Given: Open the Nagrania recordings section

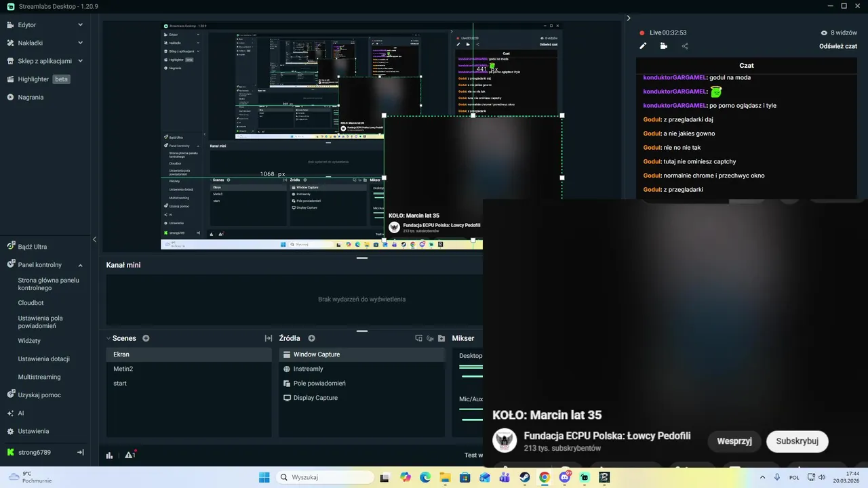Looking at the screenshot, I should (x=31, y=97).
